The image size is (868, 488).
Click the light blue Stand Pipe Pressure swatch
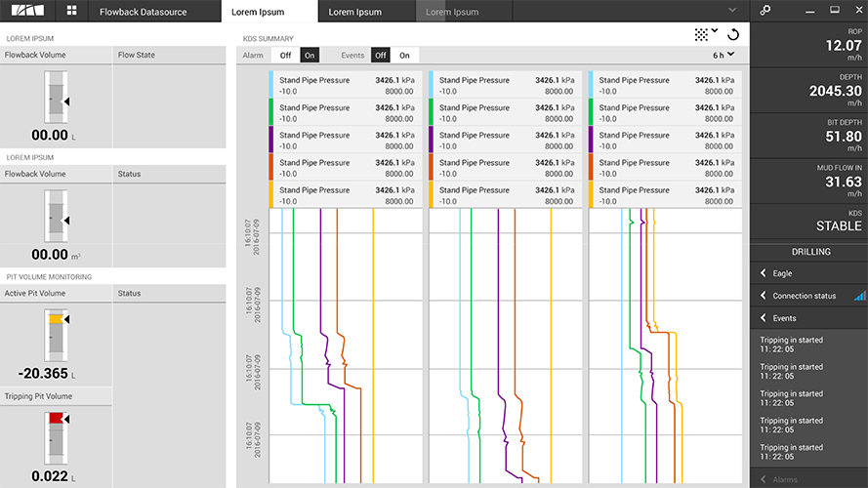tap(270, 84)
